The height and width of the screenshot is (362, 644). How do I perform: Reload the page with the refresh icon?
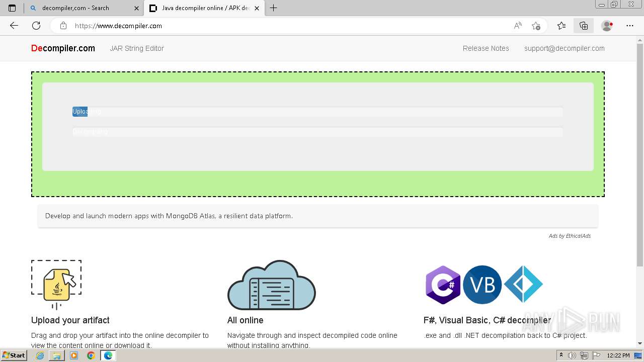(36, 26)
